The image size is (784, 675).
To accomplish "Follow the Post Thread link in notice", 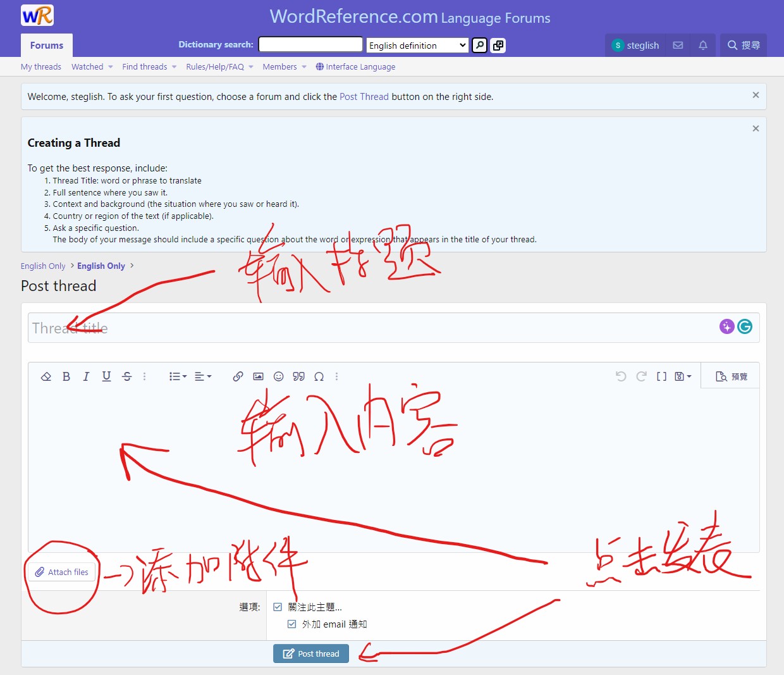I will click(x=364, y=97).
